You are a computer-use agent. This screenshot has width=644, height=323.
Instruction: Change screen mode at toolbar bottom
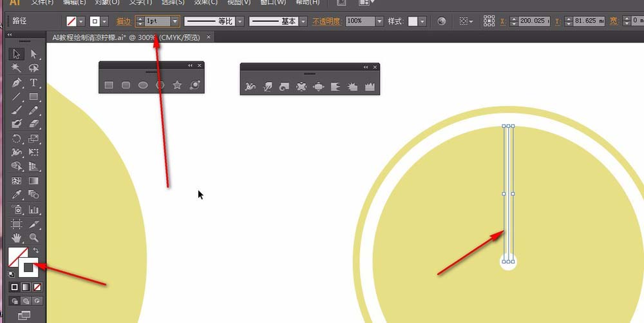(24, 315)
